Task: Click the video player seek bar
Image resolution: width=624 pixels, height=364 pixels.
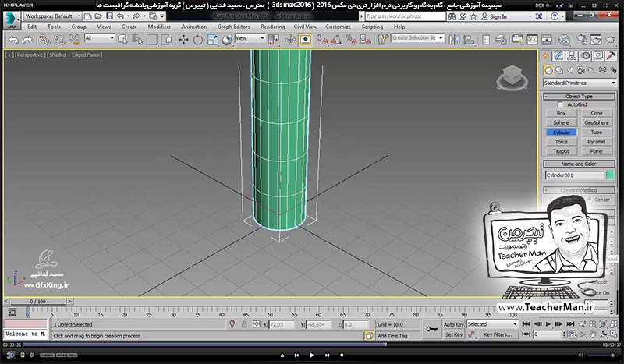Action: click(311, 345)
